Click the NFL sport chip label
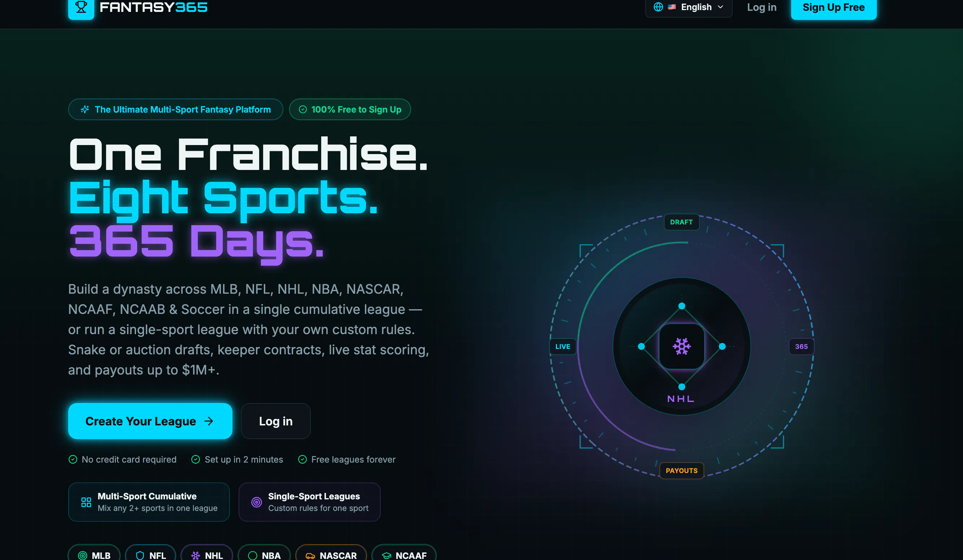Screen dimensions: 963x560 (x=158, y=555)
